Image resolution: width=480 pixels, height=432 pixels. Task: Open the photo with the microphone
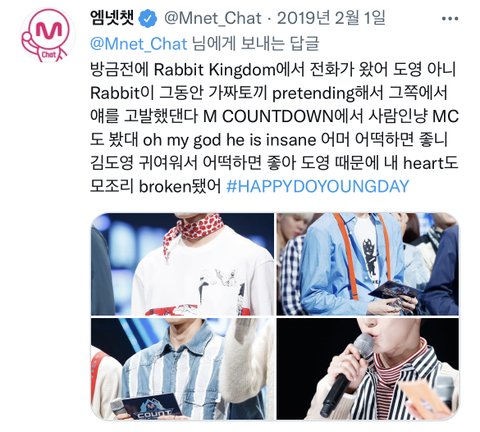pos(368,369)
